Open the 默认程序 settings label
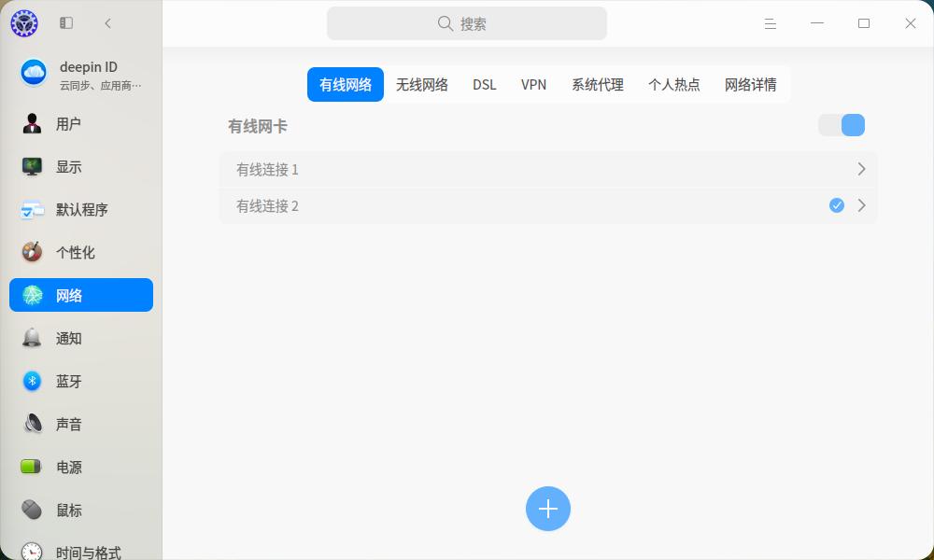Viewport: 934px width, 560px height. coord(81,209)
